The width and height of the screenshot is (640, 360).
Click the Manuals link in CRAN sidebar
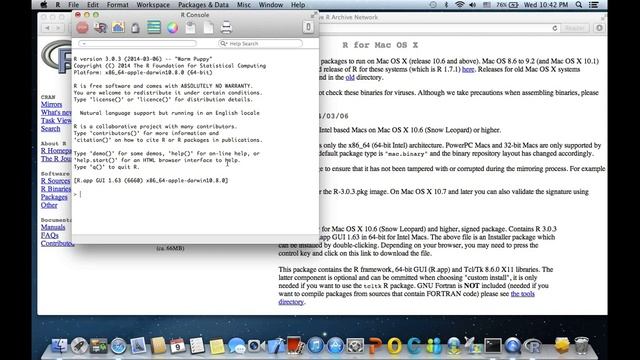pos(53,227)
